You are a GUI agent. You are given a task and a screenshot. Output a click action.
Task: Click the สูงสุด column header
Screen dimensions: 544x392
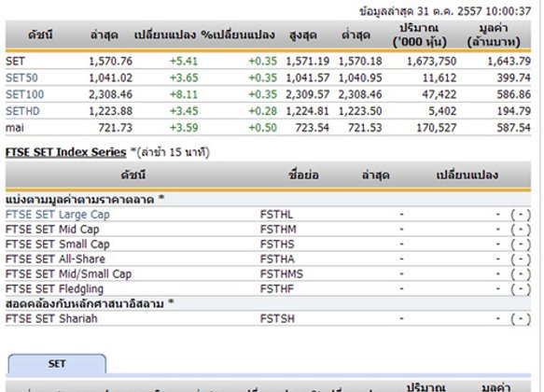pyautogui.click(x=303, y=35)
